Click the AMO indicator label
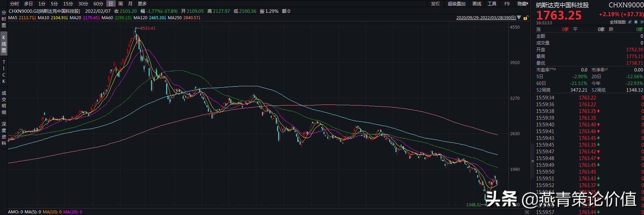Image resolution: width=644 pixels, height=215 pixels. pos(15,212)
